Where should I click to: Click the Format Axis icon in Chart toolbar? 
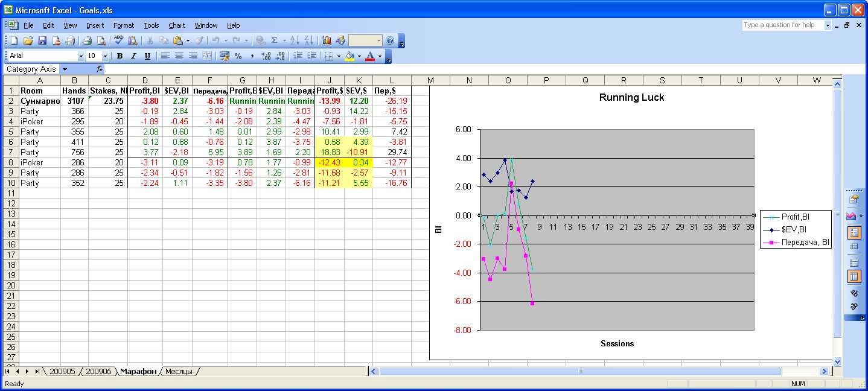tap(854, 199)
